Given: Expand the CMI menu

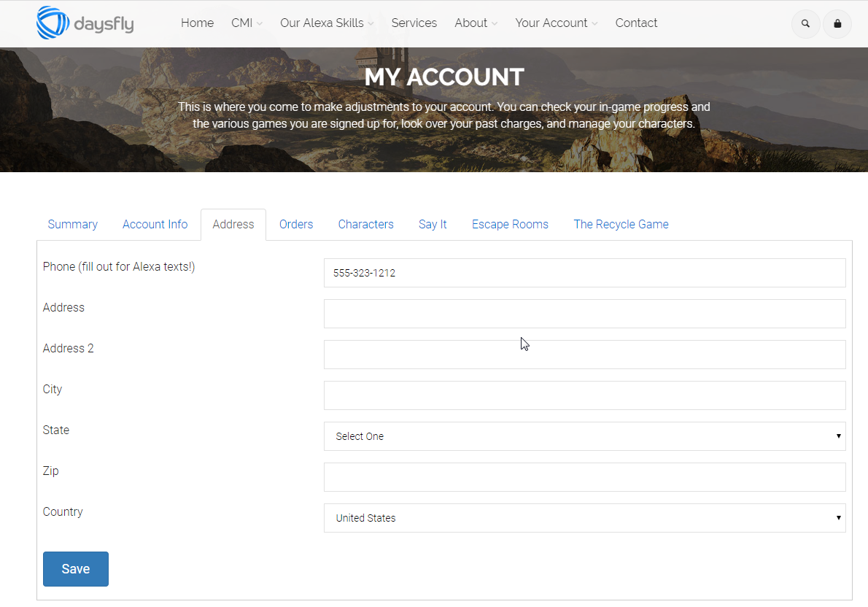Looking at the screenshot, I should [247, 23].
